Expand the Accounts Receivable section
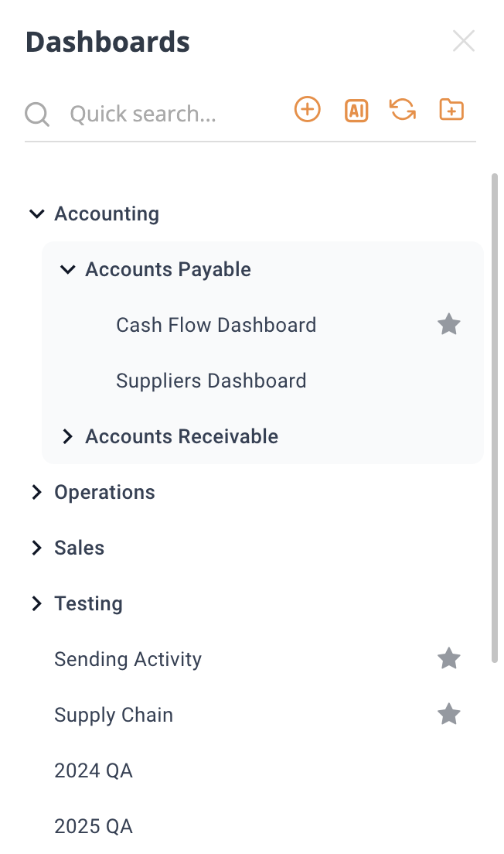The height and width of the screenshot is (854, 504). (67, 436)
